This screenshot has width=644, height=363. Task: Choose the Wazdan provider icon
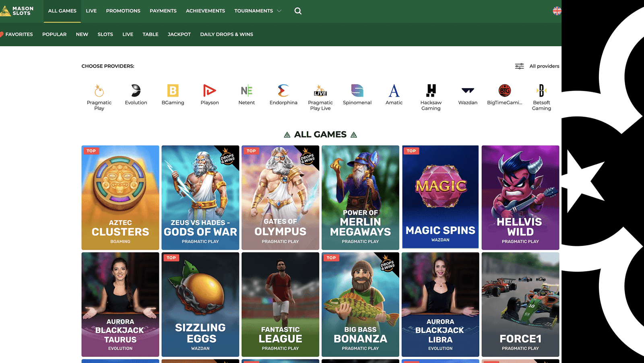[468, 91]
